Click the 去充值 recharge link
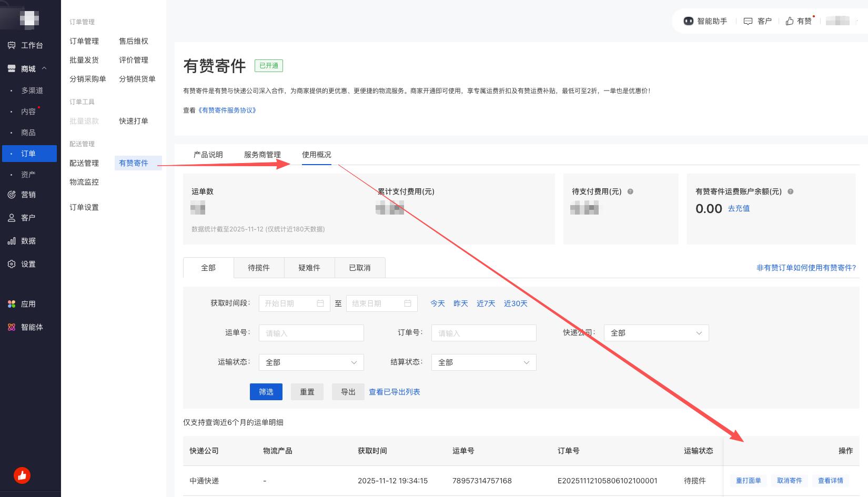 [739, 208]
